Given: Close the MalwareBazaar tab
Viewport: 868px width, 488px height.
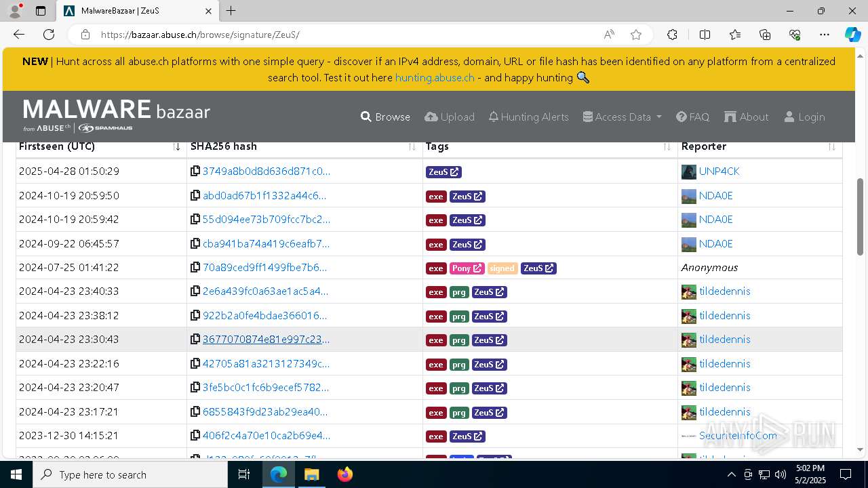Looking at the screenshot, I should tap(209, 11).
